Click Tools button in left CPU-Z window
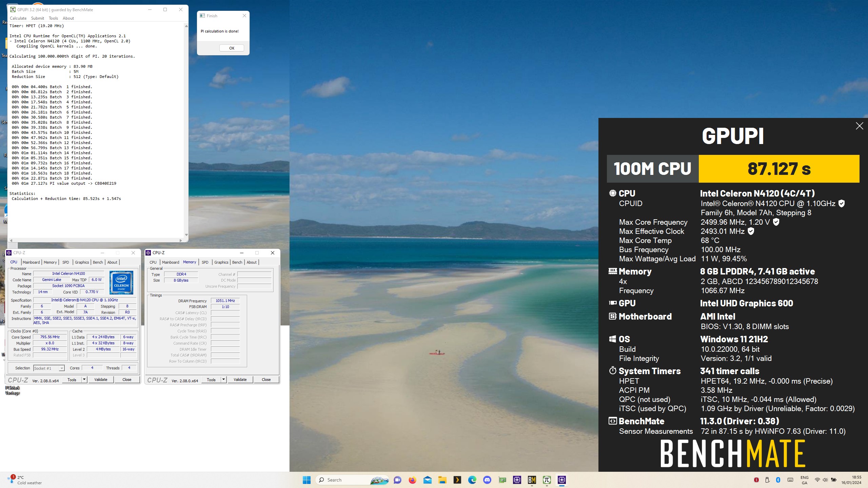Screen dimensions: 868x488 [x=72, y=380]
